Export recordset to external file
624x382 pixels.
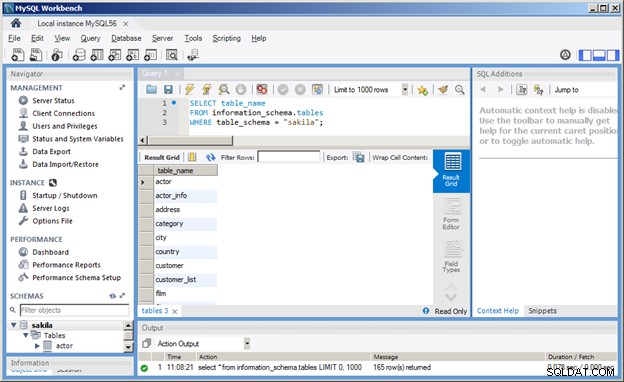(x=359, y=157)
